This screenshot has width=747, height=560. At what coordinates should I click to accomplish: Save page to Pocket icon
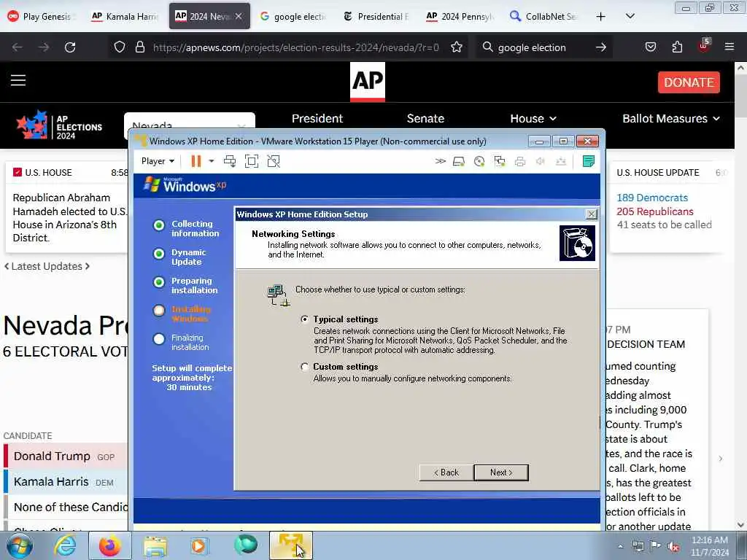coord(650,47)
